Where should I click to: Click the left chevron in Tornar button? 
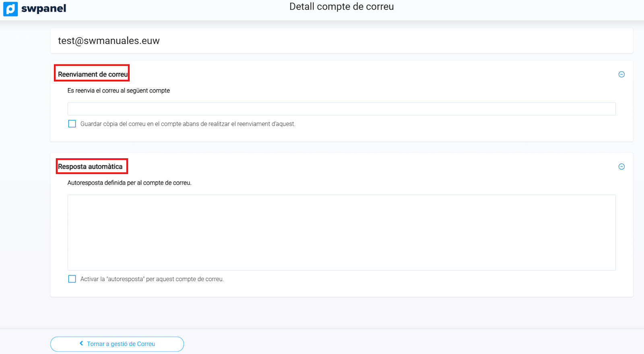point(81,344)
